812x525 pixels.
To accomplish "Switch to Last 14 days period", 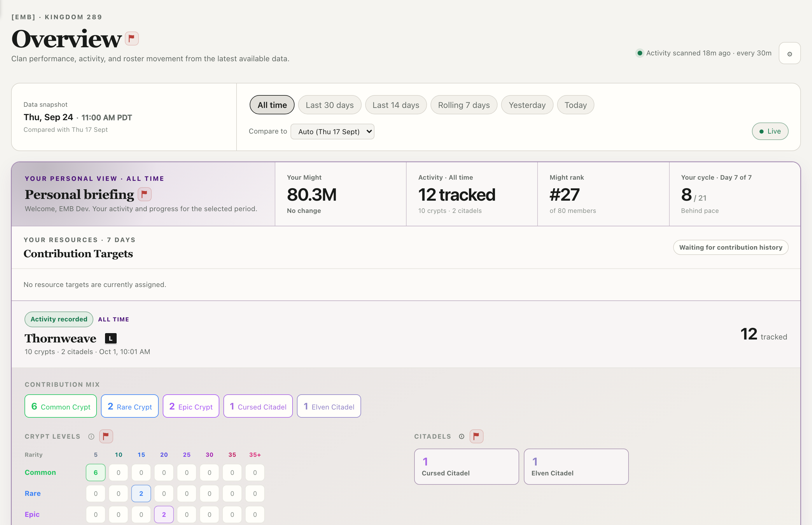I will click(396, 105).
